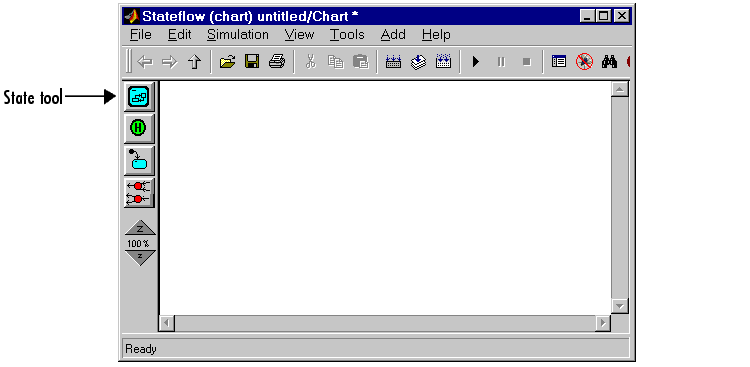Print the chart with the printer icon

[277, 62]
